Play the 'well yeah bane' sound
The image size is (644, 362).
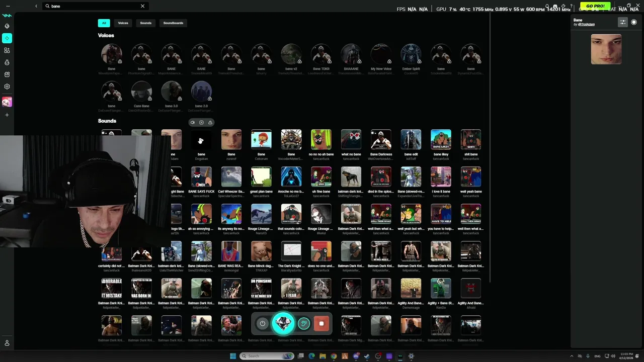471,177
